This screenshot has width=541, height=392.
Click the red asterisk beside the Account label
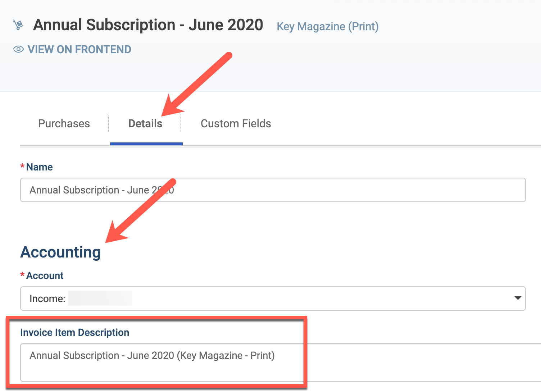22,275
